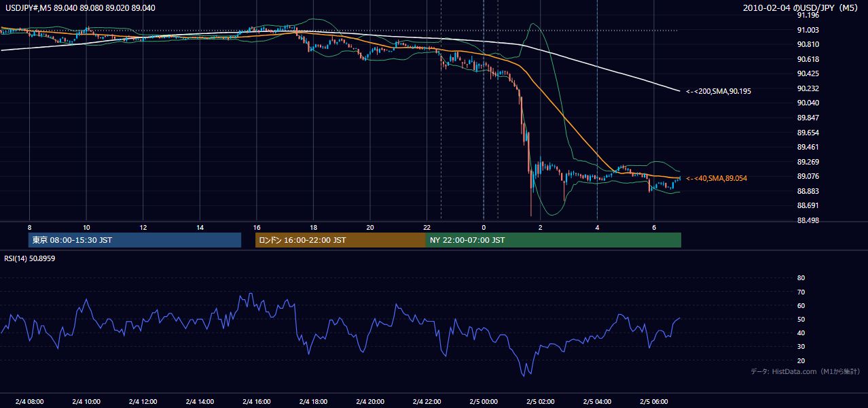Click the データ: HistData.com credit text
The height and width of the screenshot is (408, 868).
(x=805, y=371)
